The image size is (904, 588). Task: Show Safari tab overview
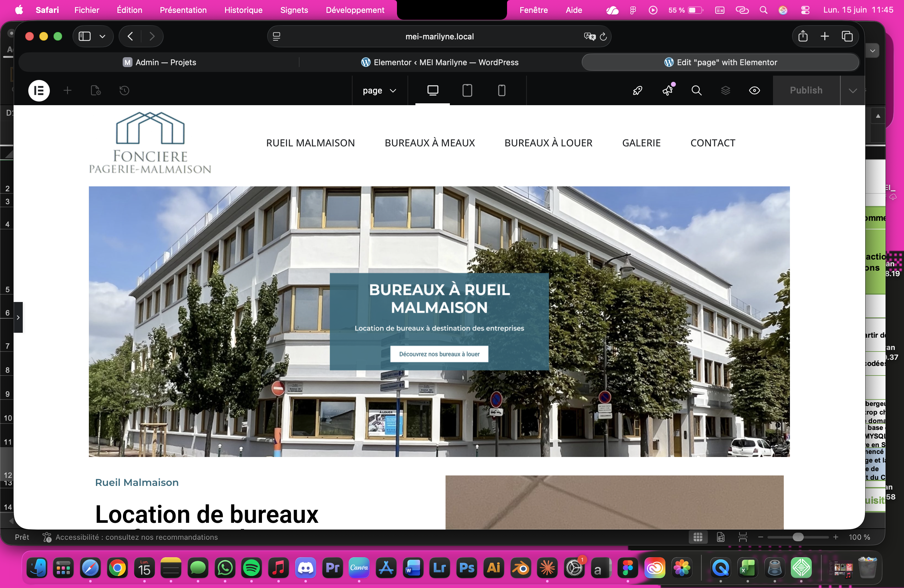tap(847, 37)
